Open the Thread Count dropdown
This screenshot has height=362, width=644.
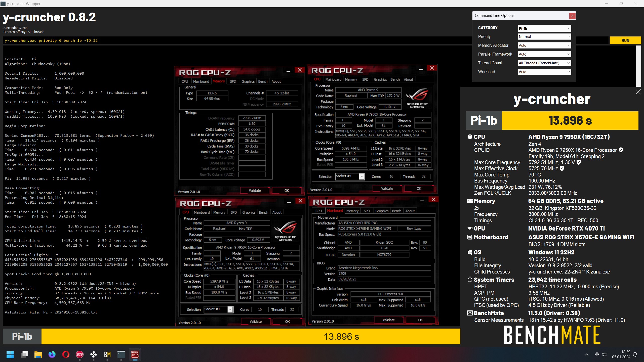544,63
